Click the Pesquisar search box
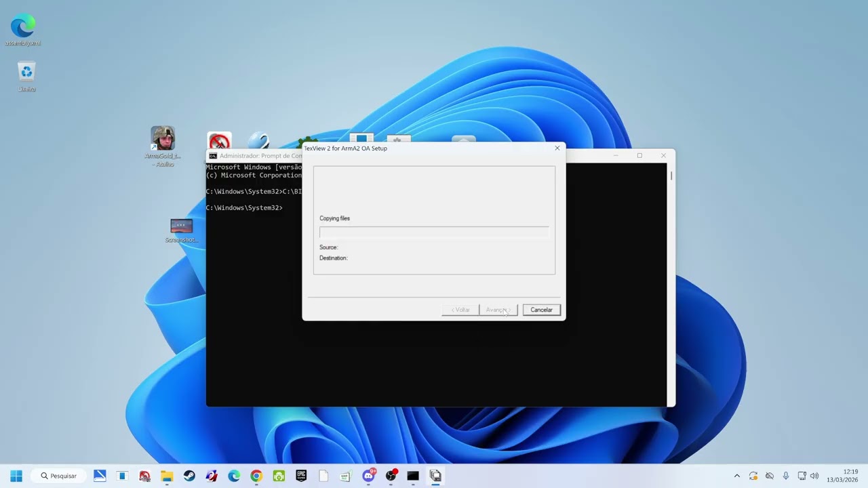This screenshot has width=868, height=488. click(59, 476)
